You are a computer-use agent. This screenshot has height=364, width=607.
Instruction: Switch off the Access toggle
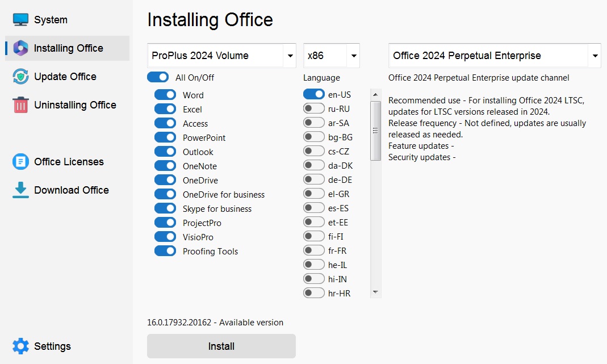tap(165, 123)
